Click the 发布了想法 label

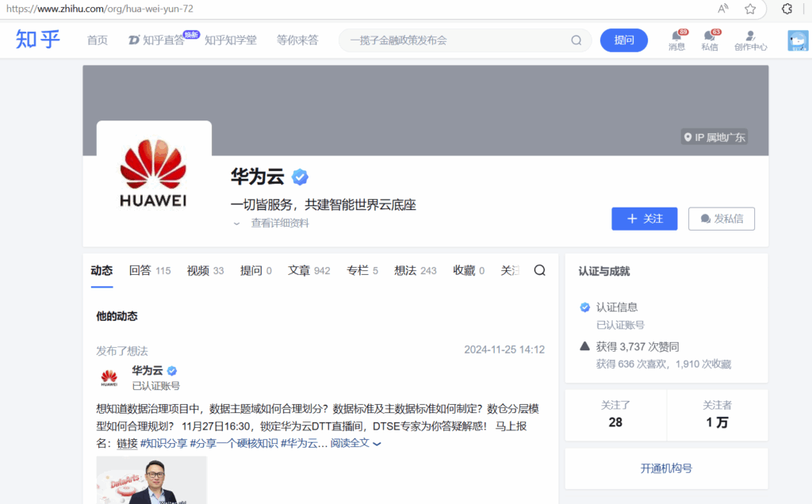(122, 351)
